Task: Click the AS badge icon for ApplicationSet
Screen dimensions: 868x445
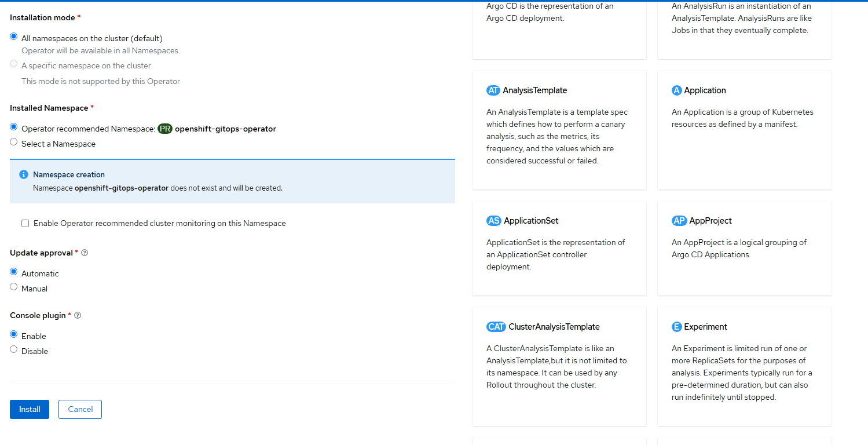Action: [494, 221]
